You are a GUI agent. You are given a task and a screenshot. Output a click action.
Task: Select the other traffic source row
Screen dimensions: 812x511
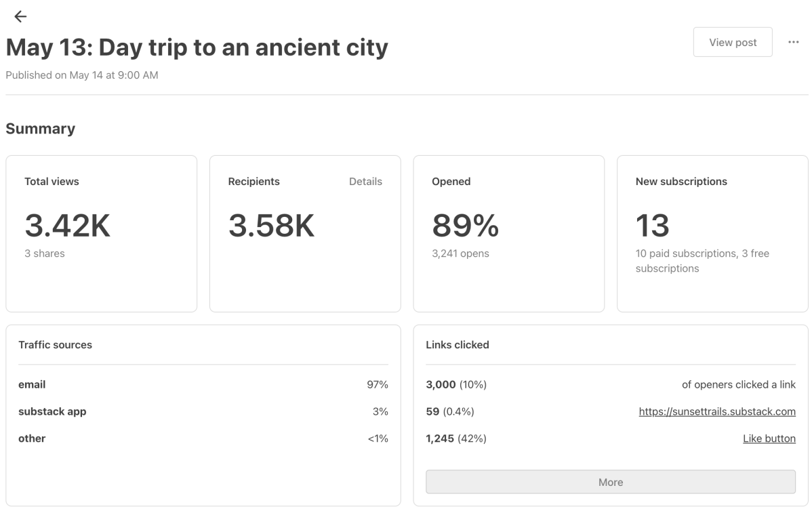(203, 438)
